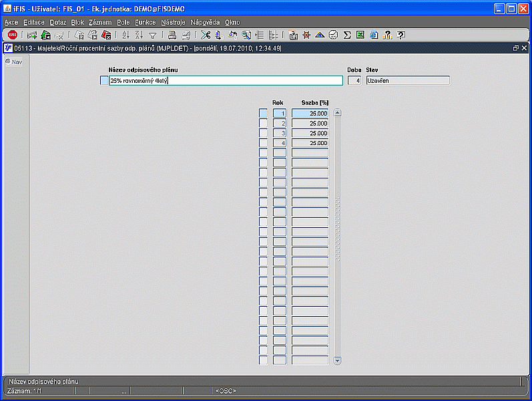Select the record marker beside year 3
Viewport: 532px width, 401px height.
tap(263, 133)
